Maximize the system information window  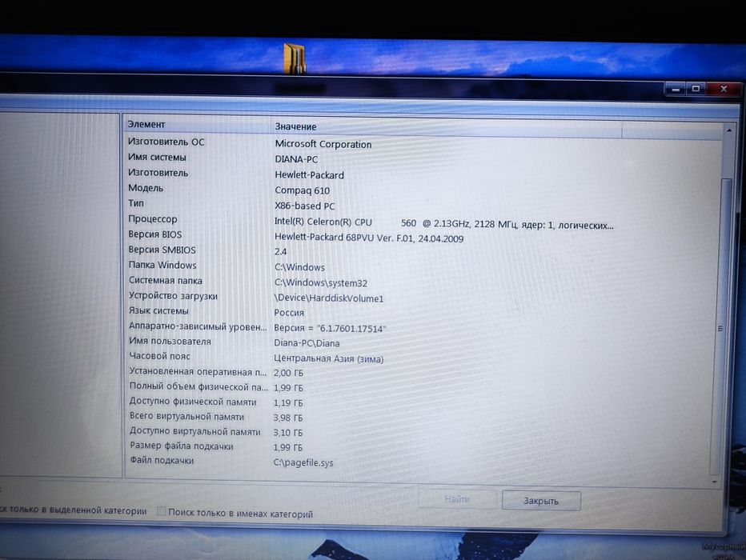click(x=696, y=89)
